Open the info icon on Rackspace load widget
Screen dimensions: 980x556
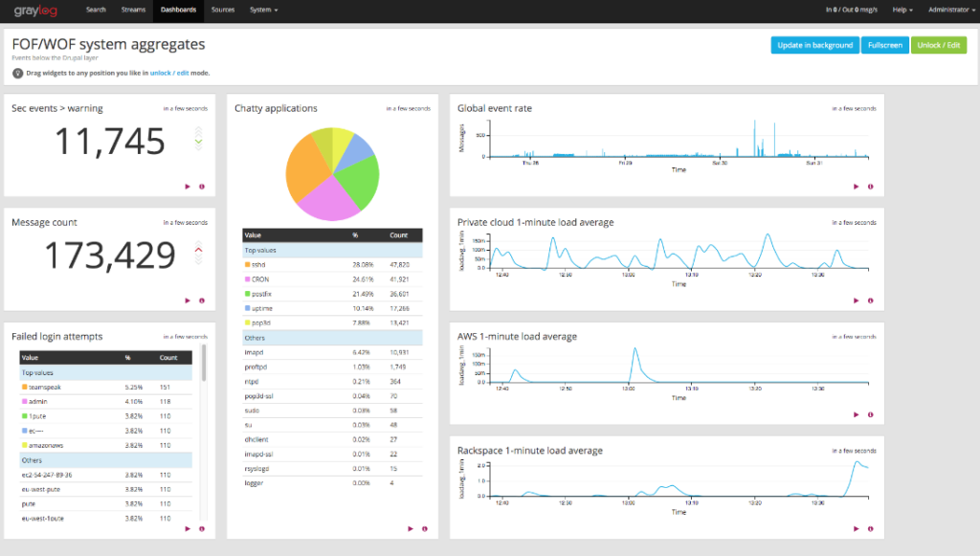[871, 528]
